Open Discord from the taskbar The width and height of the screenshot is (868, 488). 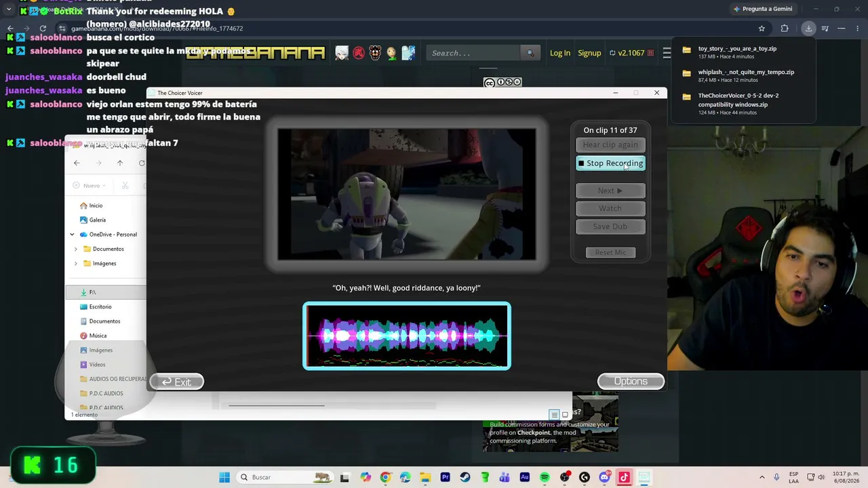click(x=604, y=477)
